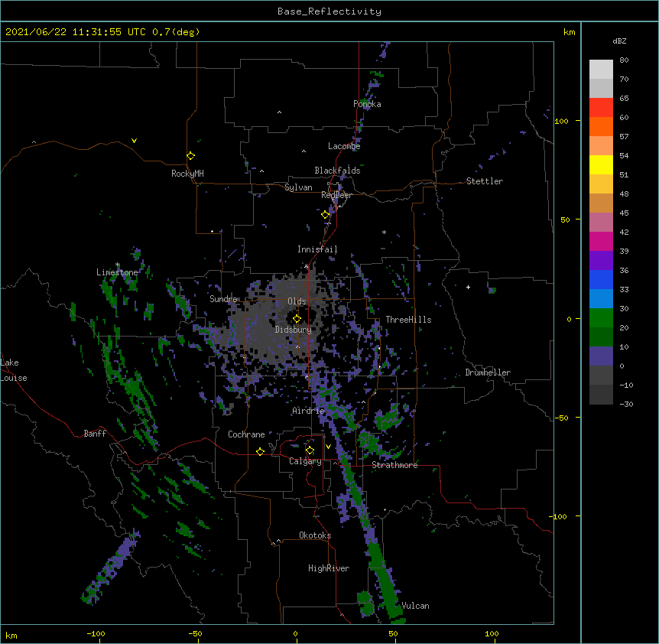Click the 100 tick on the right axis
Viewport: 659px width, 644px height.
[561, 121]
